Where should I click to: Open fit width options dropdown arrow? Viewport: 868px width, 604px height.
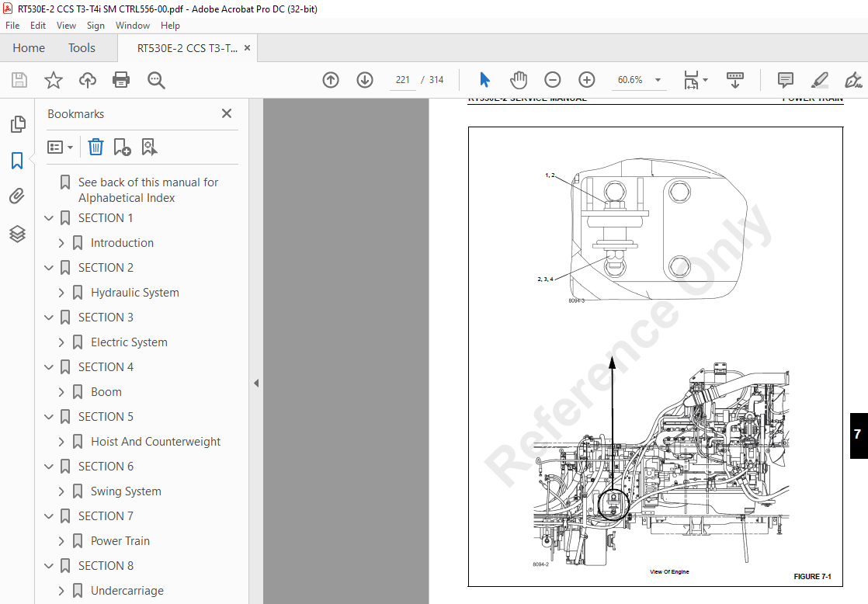click(x=705, y=80)
